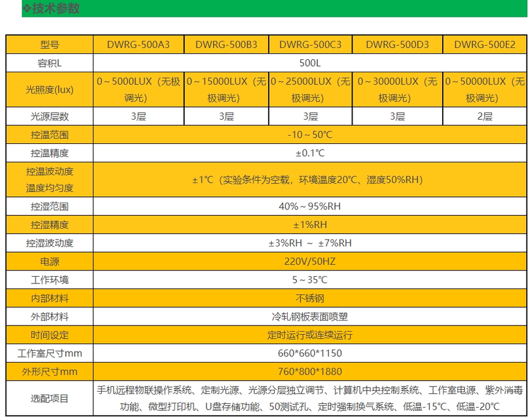Image resolution: width=531 pixels, height=420 pixels.
Task: Click the 2层 cell under DWRG-500E2
Action: click(x=485, y=117)
